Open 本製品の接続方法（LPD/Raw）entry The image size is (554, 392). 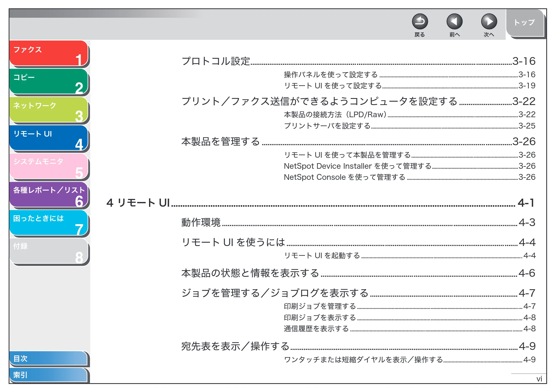click(x=410, y=114)
